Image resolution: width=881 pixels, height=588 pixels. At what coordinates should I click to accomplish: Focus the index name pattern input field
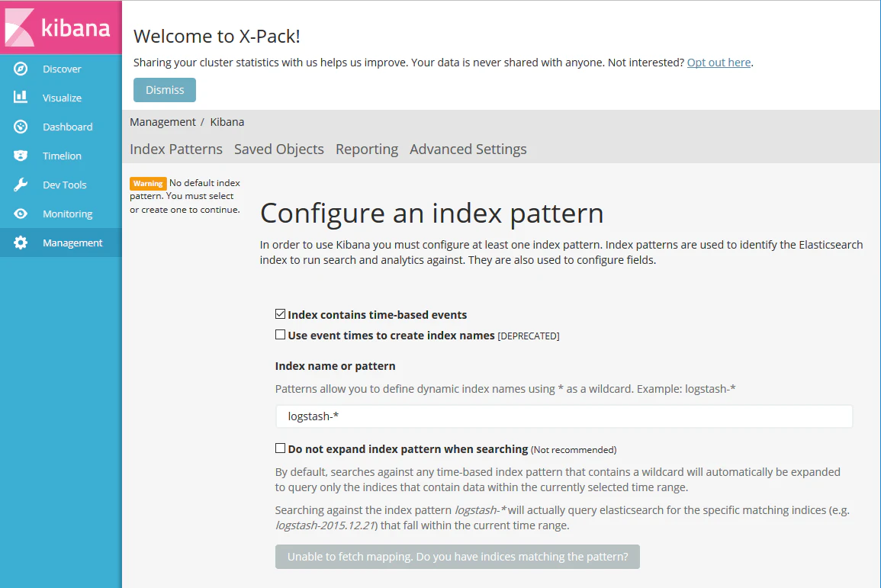point(564,416)
